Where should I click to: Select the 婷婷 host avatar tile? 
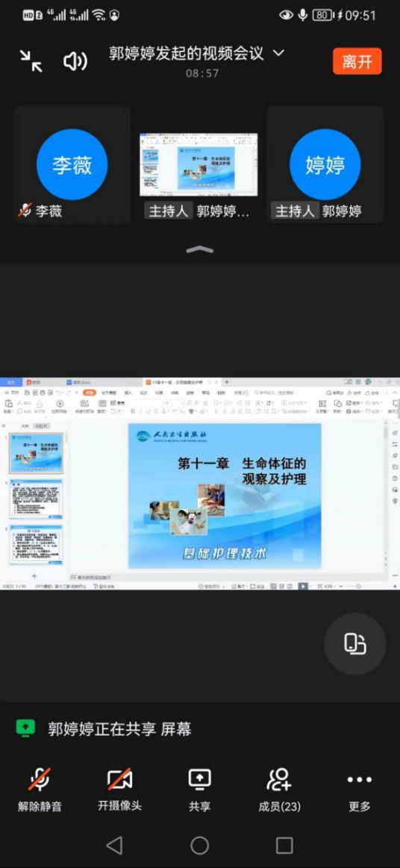(325, 164)
